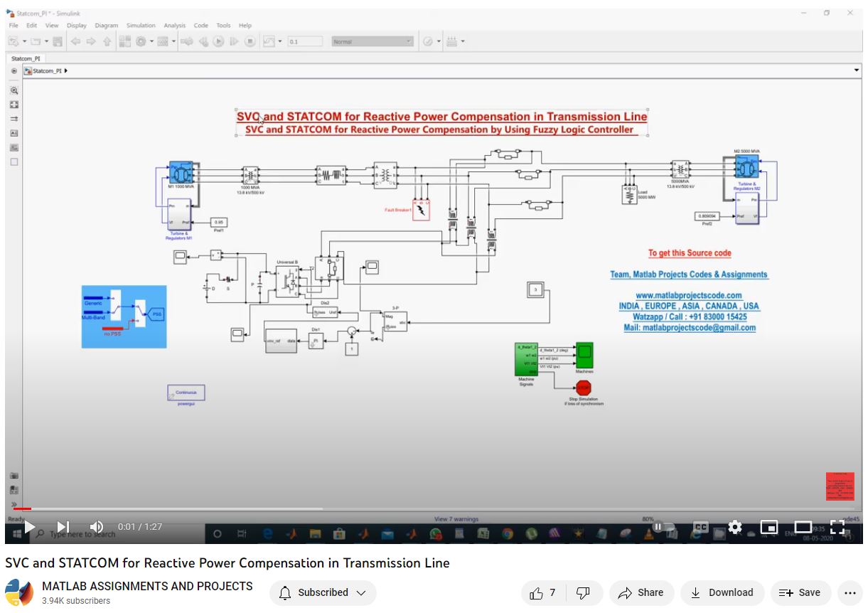Click the Stop simulation toolbar icon
This screenshot has width=868, height=613.
pos(250,42)
